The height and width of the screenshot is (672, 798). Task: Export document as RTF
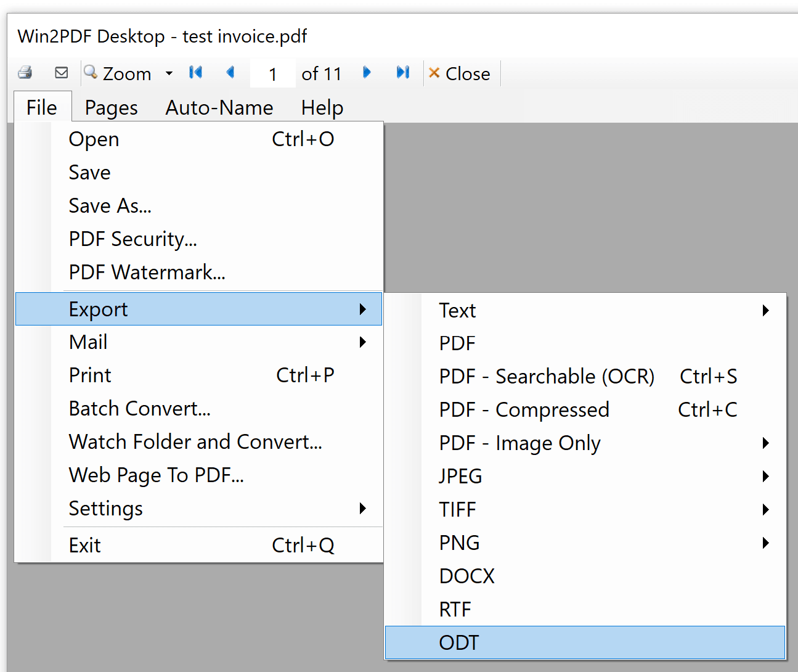[x=585, y=610]
